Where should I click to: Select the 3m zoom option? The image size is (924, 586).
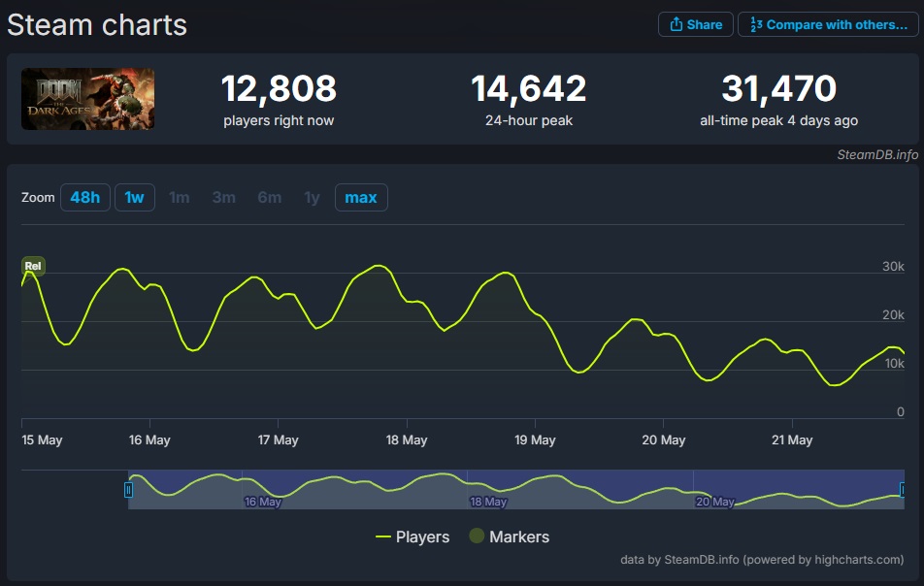pyautogui.click(x=224, y=197)
